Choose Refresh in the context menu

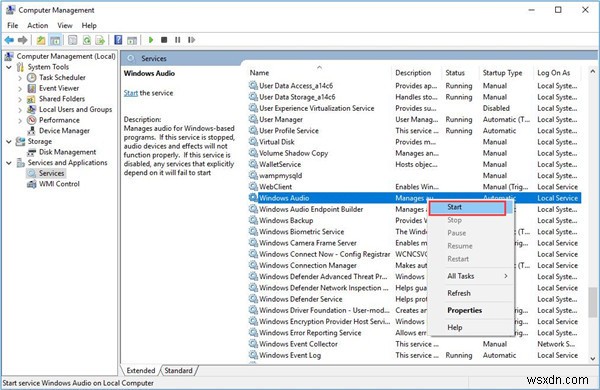pyautogui.click(x=471, y=293)
